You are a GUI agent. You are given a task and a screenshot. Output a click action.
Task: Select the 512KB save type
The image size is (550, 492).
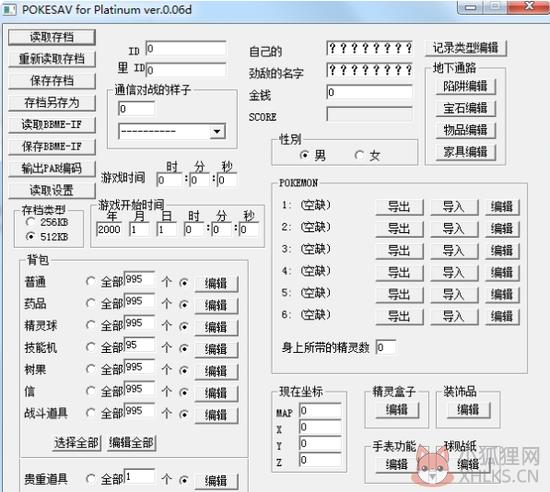coord(31,237)
